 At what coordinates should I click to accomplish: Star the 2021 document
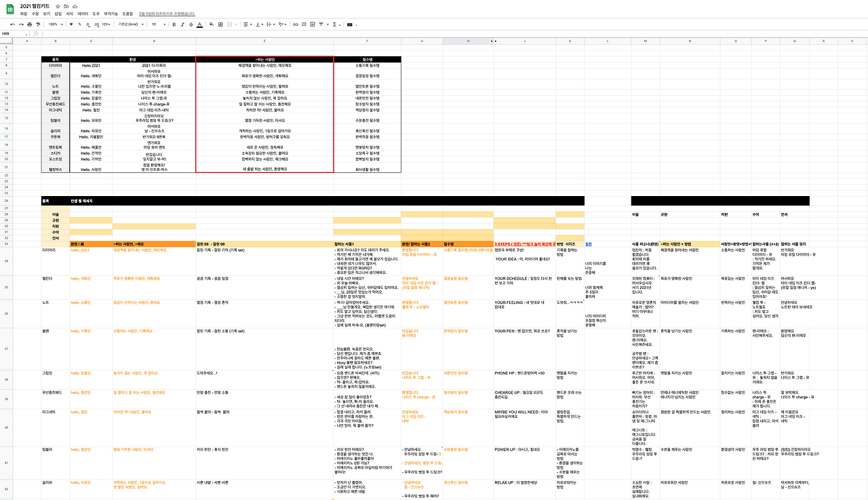[x=58, y=6]
